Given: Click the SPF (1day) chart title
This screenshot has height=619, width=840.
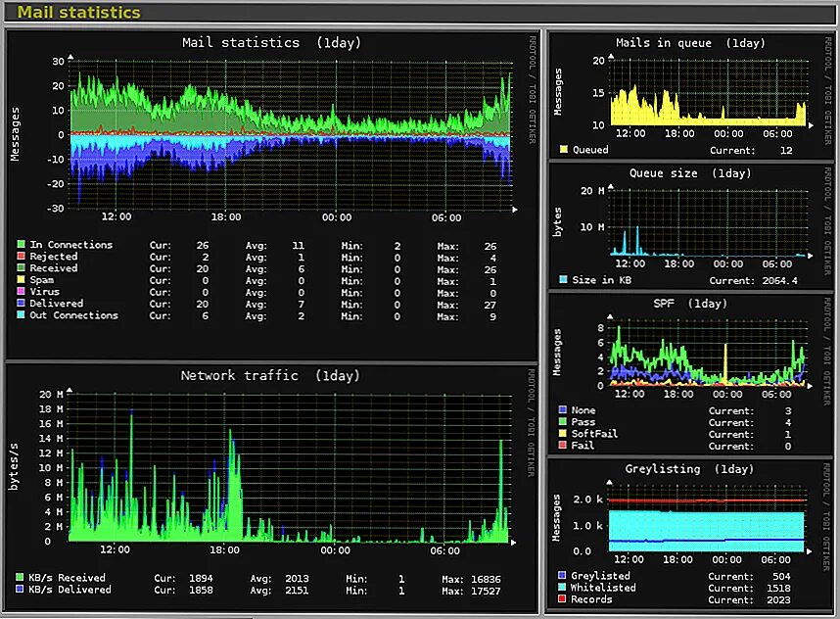Looking at the screenshot, I should pyautogui.click(x=690, y=304).
